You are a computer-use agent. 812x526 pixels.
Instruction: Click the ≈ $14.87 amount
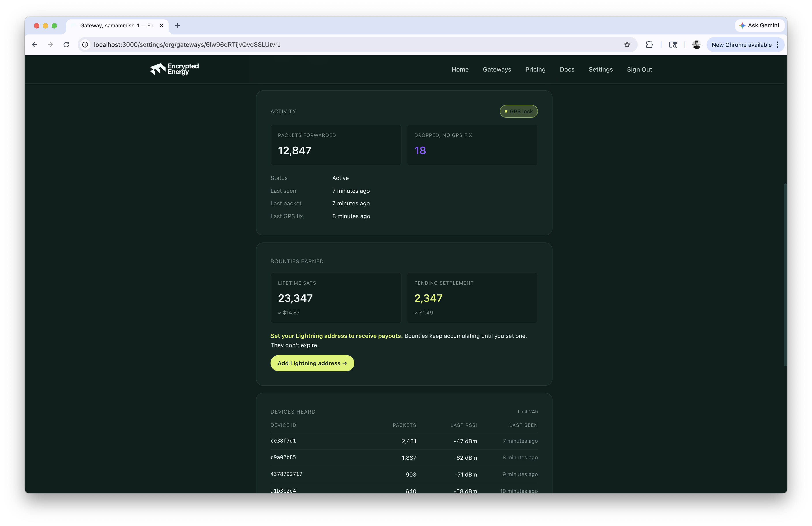point(289,313)
